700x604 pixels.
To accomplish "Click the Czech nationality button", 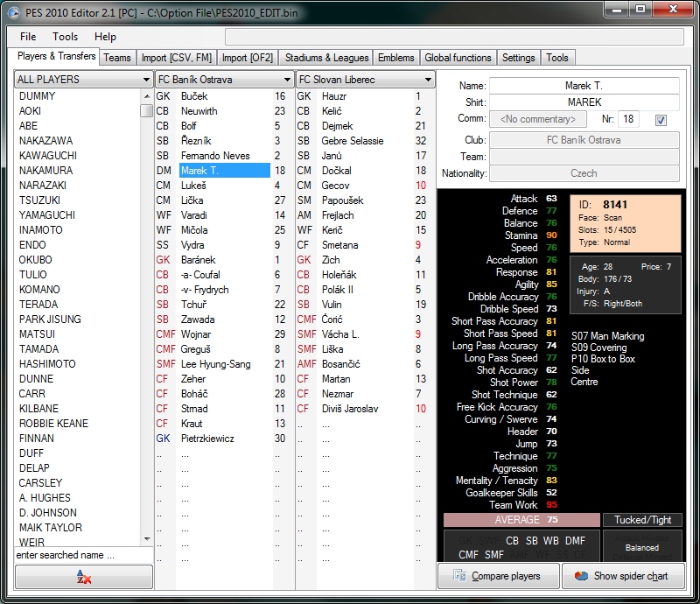I will click(584, 173).
